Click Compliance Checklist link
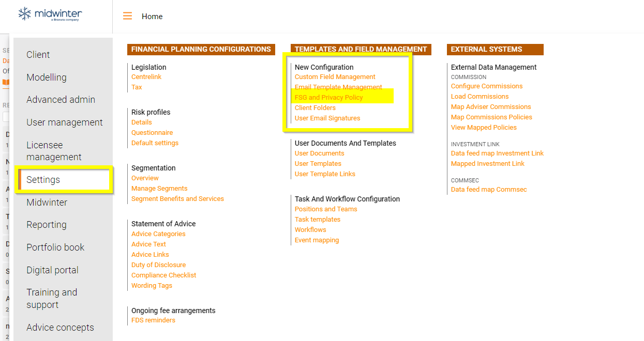 click(x=164, y=275)
